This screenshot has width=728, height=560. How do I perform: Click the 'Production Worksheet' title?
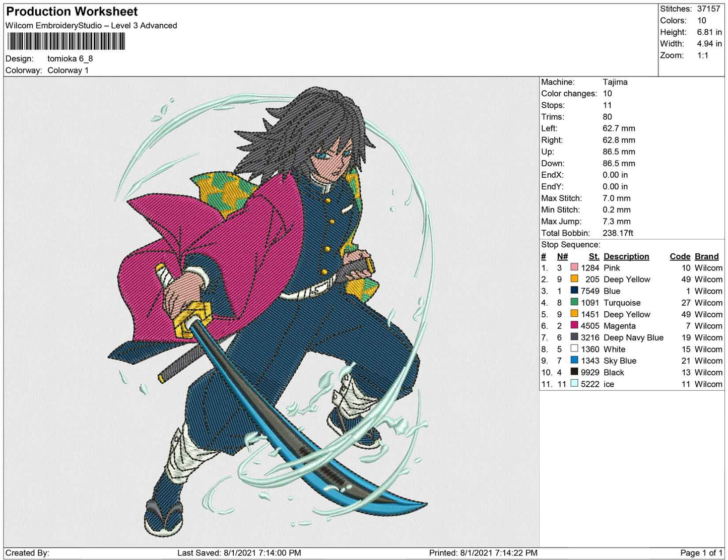72,12
